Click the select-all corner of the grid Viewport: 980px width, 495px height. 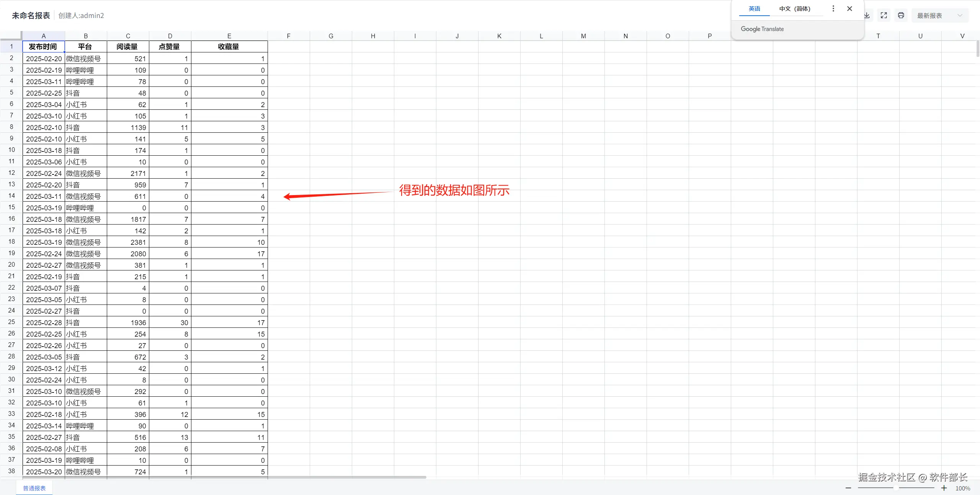click(x=11, y=36)
